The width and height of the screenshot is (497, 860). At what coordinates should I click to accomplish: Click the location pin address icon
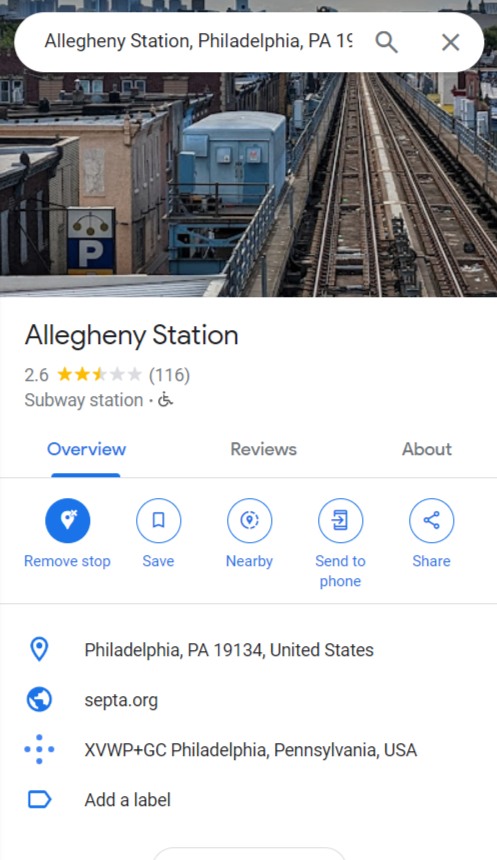tap(39, 649)
